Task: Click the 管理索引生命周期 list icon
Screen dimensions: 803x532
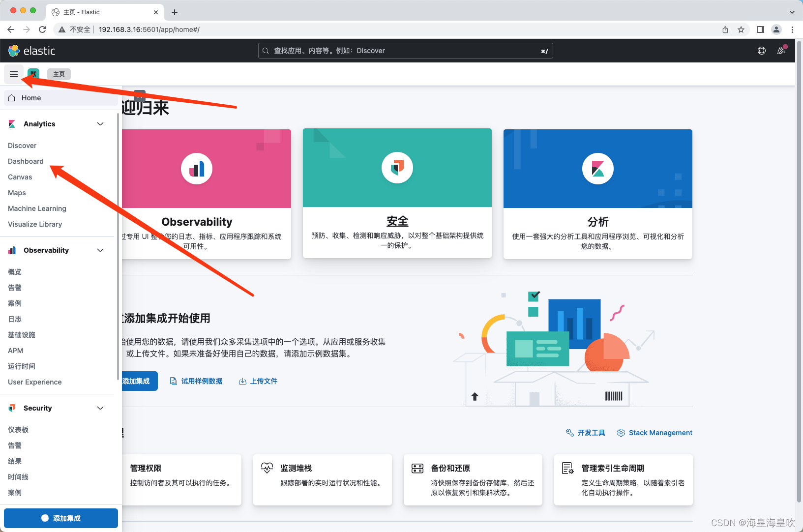Action: 568,468
